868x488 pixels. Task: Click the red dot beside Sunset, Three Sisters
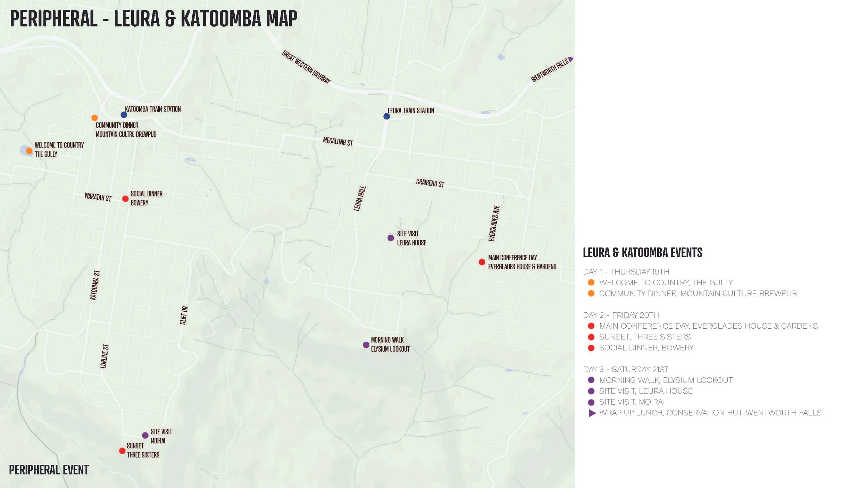click(591, 337)
